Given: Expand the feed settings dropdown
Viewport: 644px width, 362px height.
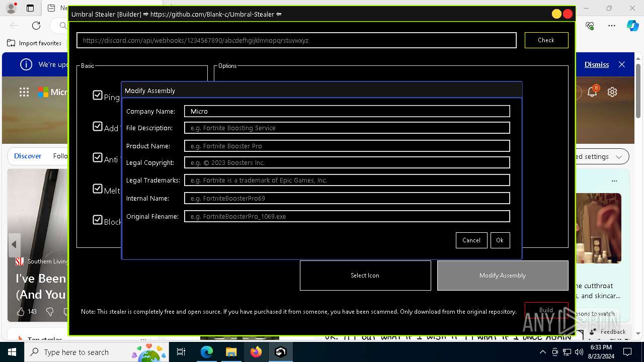Looking at the screenshot, I should (619, 157).
